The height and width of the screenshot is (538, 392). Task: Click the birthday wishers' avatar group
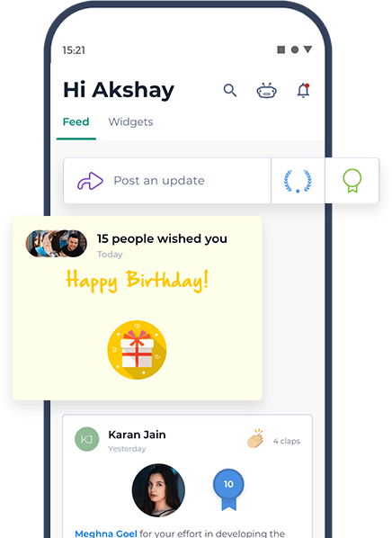tap(57, 244)
